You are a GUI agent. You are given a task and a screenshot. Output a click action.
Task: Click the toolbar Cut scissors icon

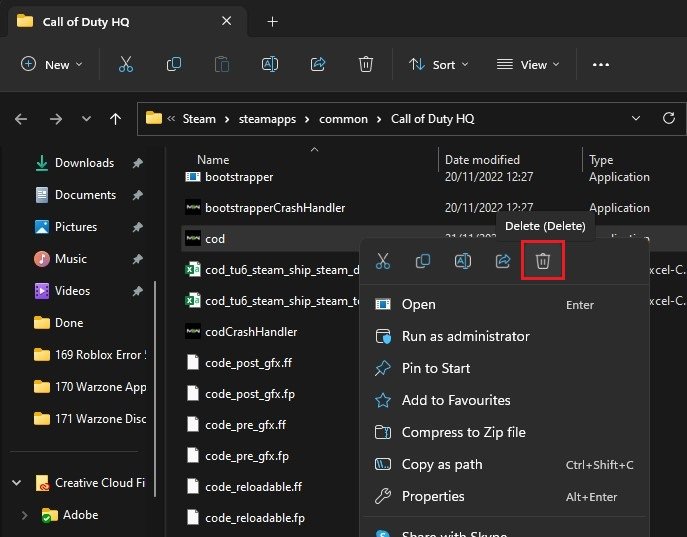(126, 64)
